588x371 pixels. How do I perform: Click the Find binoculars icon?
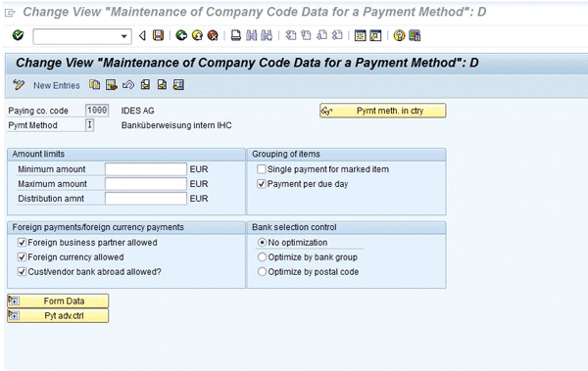(x=251, y=35)
